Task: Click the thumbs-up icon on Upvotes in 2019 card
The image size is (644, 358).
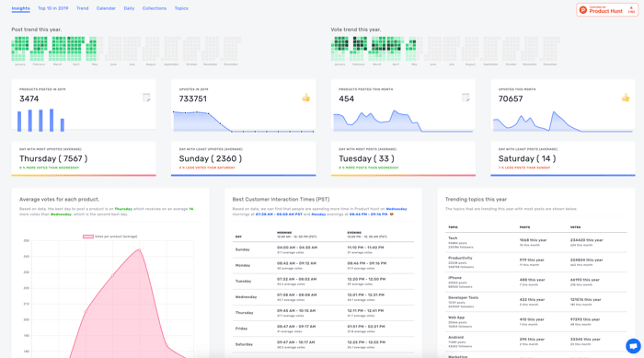Action: [306, 98]
